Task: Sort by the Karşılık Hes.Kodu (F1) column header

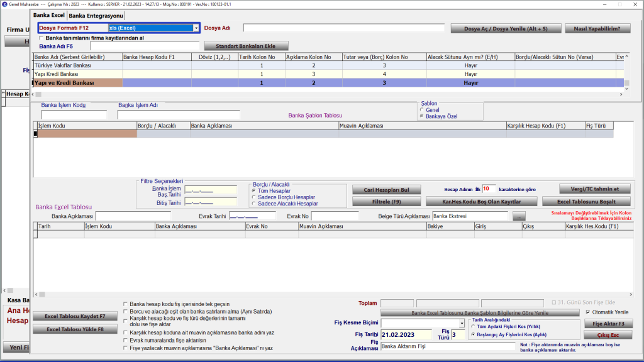Action: (x=599, y=226)
